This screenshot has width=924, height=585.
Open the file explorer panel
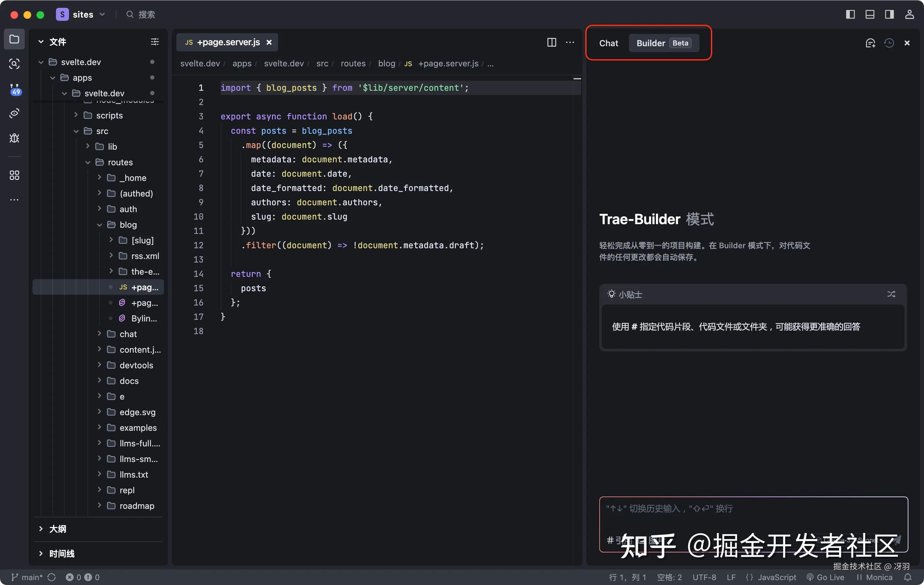coord(14,39)
